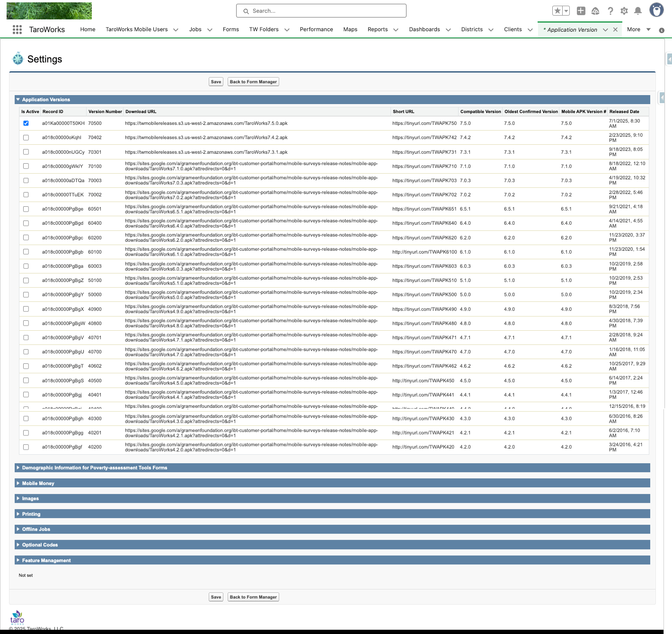The image size is (672, 634).
Task: Check Is Active for version 70402
Action: [x=26, y=138]
